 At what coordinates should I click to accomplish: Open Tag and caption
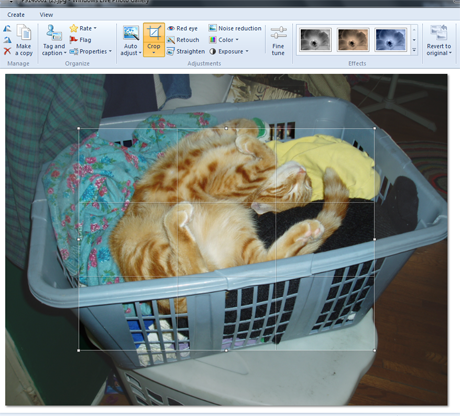[54, 40]
